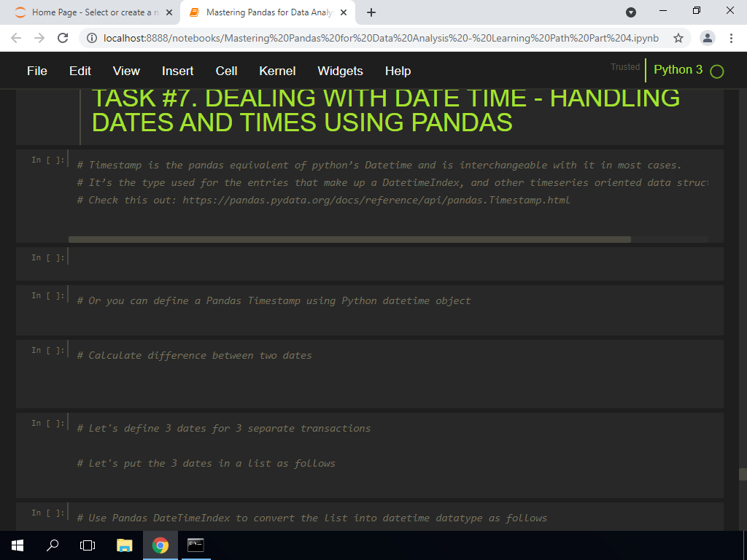
Task: Go forward in browser history
Action: coord(39,38)
